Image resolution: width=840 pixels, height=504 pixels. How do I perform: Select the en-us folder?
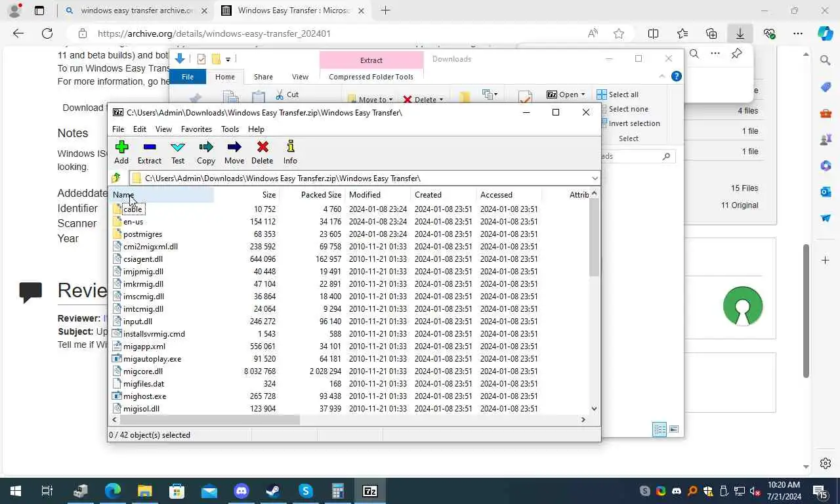[x=133, y=222]
